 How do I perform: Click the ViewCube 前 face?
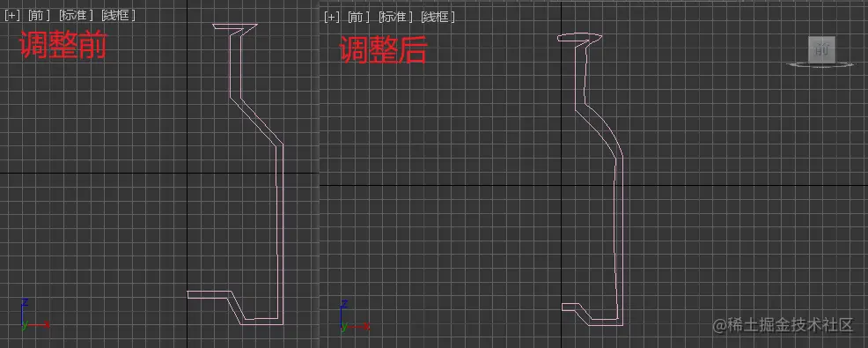(x=821, y=49)
